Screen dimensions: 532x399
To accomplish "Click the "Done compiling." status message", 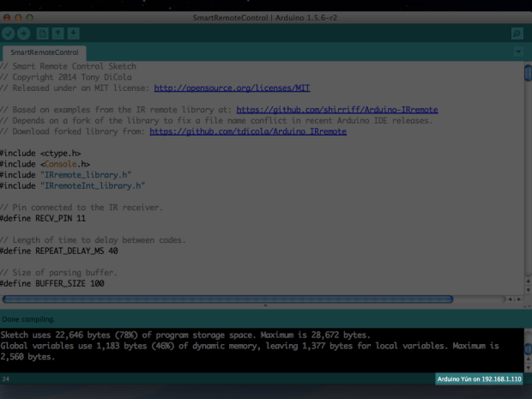I will click(28, 319).
